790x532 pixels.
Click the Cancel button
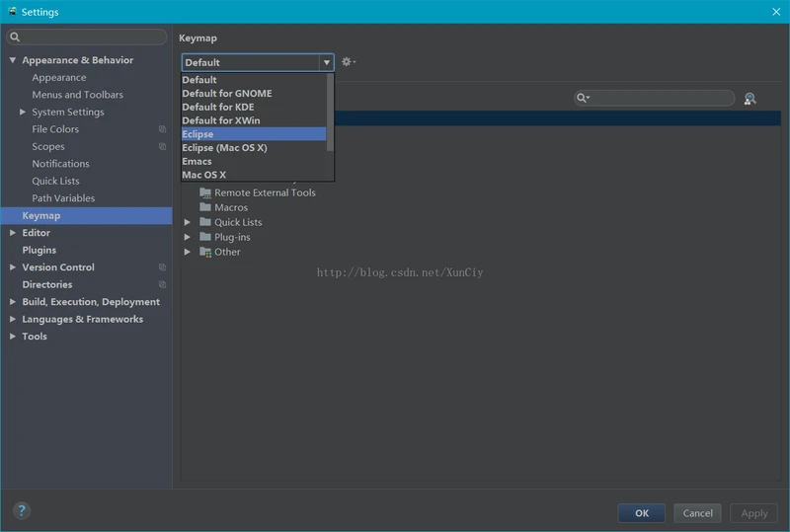(x=697, y=513)
